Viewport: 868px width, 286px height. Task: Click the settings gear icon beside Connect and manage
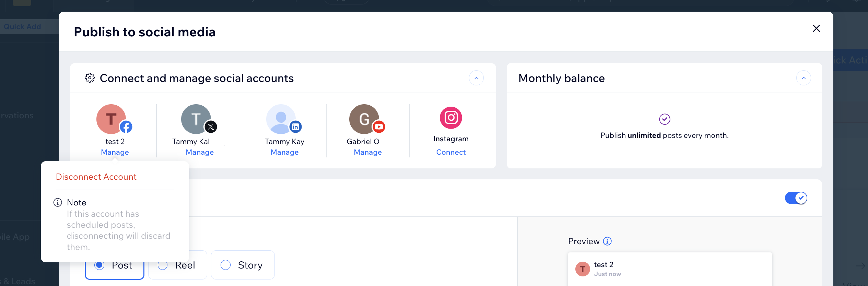(x=90, y=78)
